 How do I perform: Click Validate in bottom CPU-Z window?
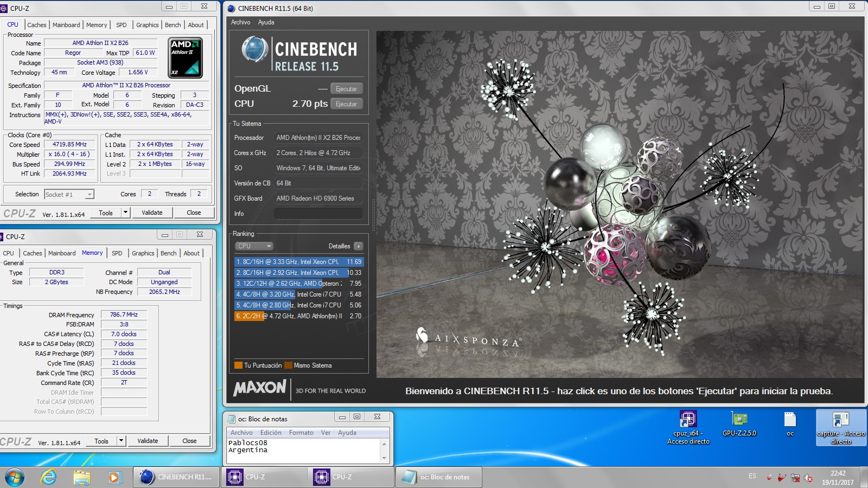(x=148, y=441)
